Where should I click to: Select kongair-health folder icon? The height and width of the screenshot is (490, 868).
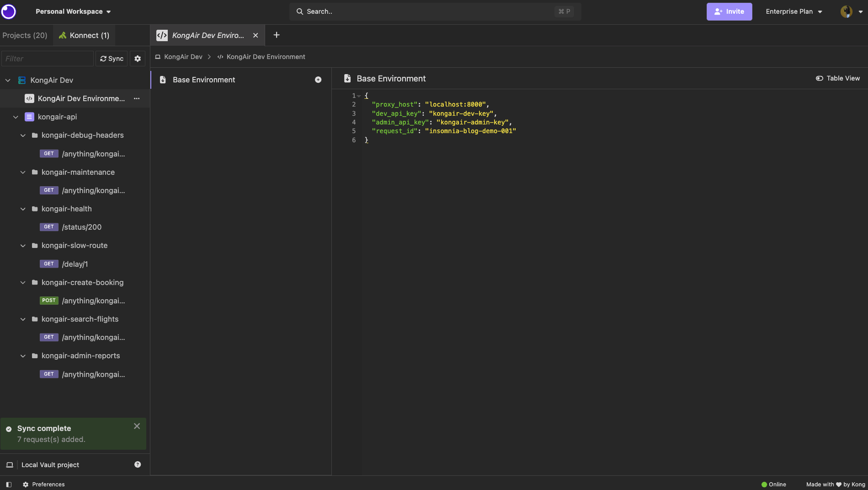pyautogui.click(x=35, y=209)
